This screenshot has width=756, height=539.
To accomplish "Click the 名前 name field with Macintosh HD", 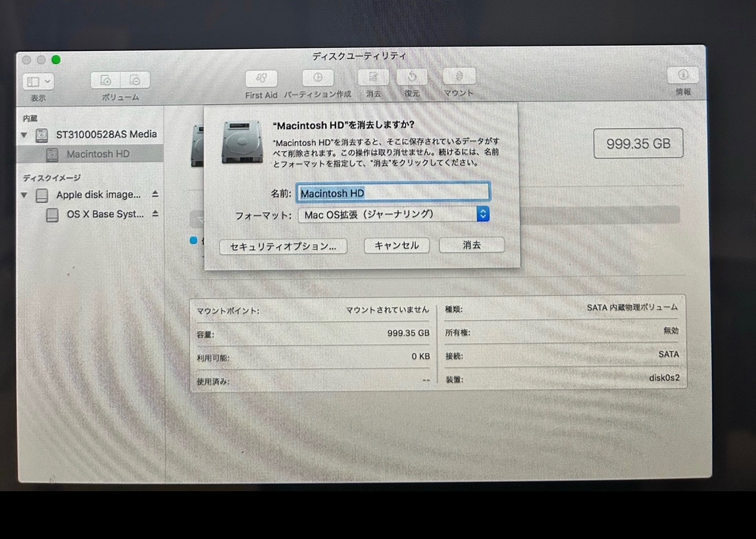I will (x=393, y=193).
